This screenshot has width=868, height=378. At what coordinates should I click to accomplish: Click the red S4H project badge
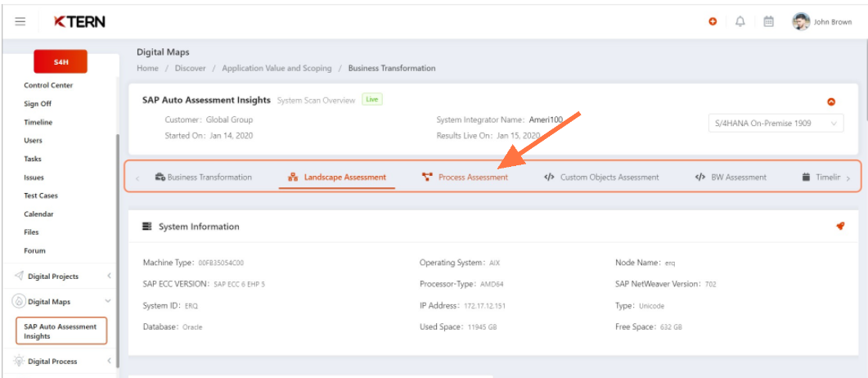[x=61, y=61]
